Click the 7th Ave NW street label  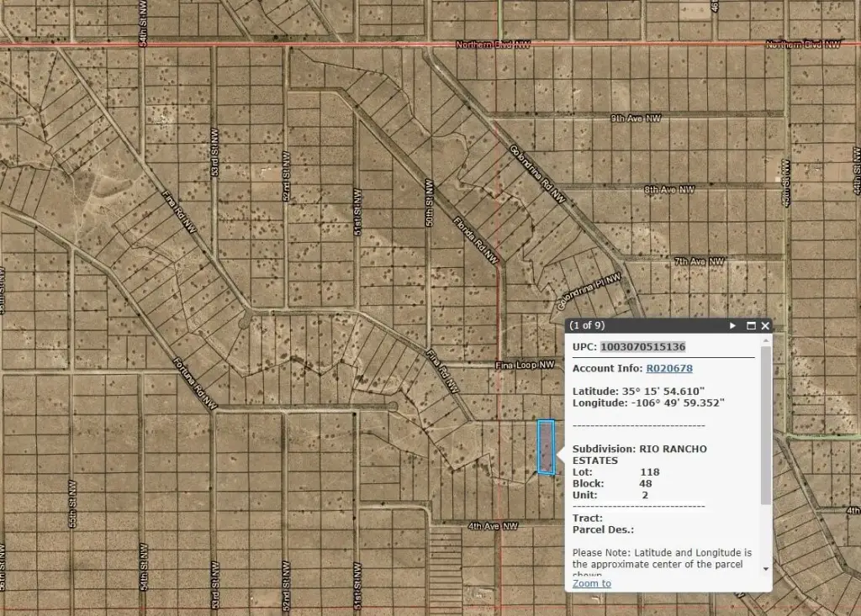click(x=699, y=261)
